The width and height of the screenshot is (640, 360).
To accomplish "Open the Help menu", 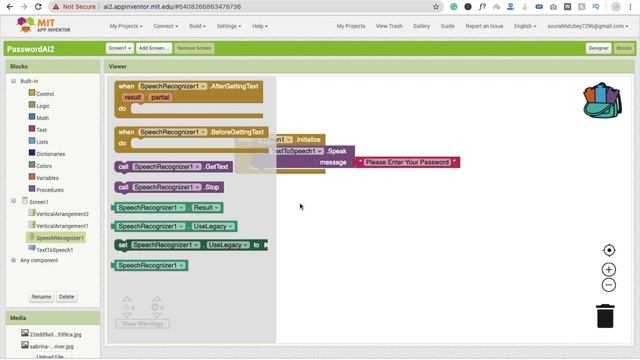I will tap(260, 26).
